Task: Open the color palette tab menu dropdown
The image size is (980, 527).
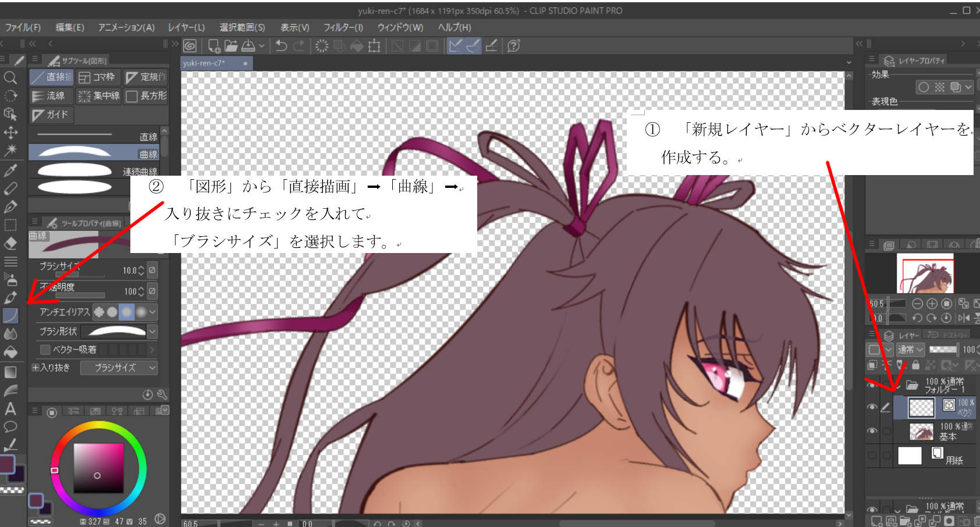Action: (x=165, y=411)
